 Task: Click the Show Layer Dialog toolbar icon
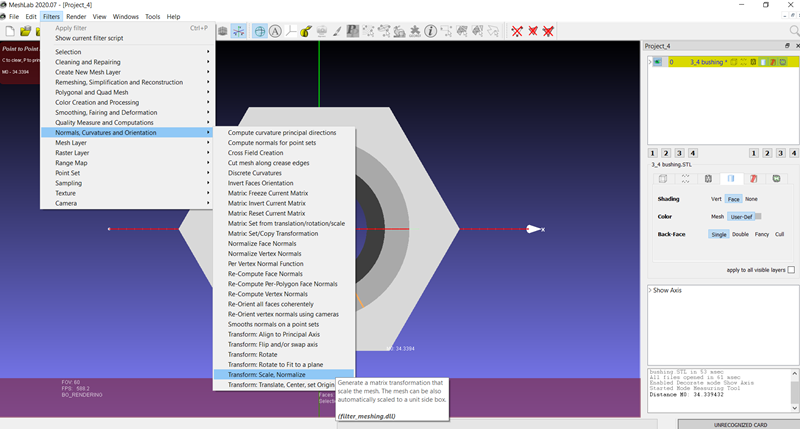coord(222,32)
